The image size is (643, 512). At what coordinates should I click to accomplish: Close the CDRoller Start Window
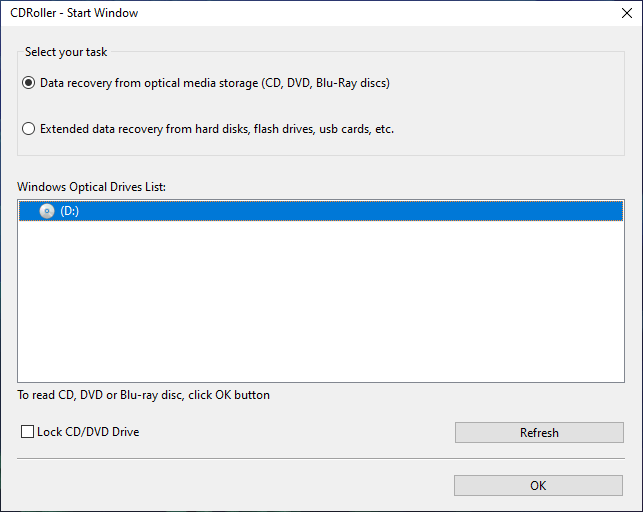pos(627,13)
